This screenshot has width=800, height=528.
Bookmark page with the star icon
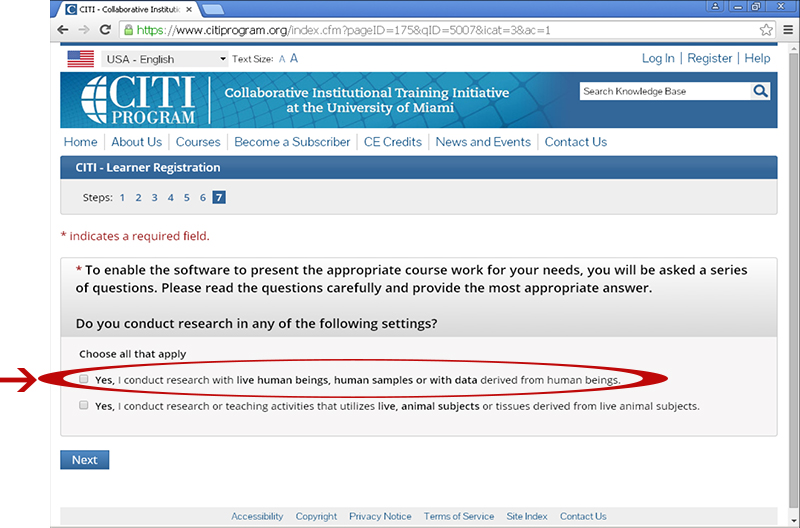pos(766,30)
